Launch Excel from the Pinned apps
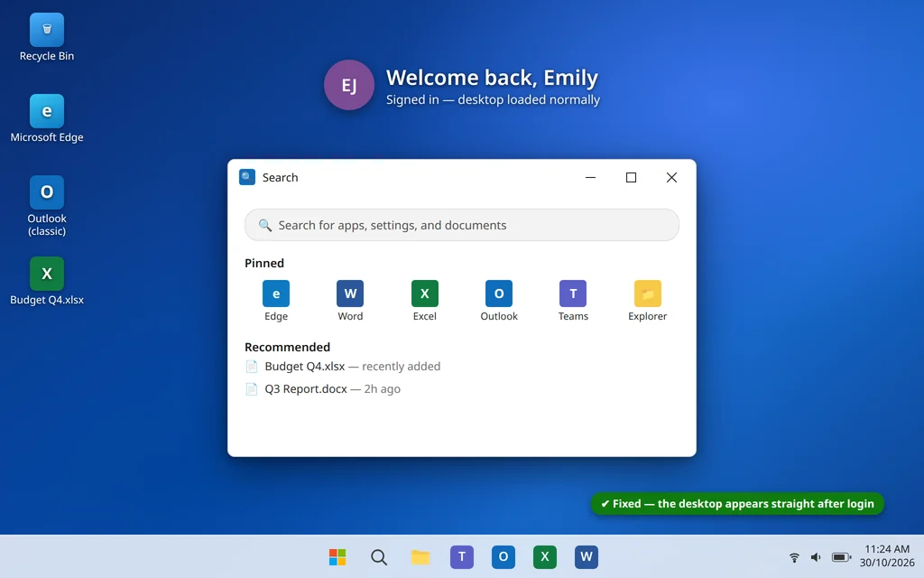Viewport: 924px width, 578px height. coord(424,300)
